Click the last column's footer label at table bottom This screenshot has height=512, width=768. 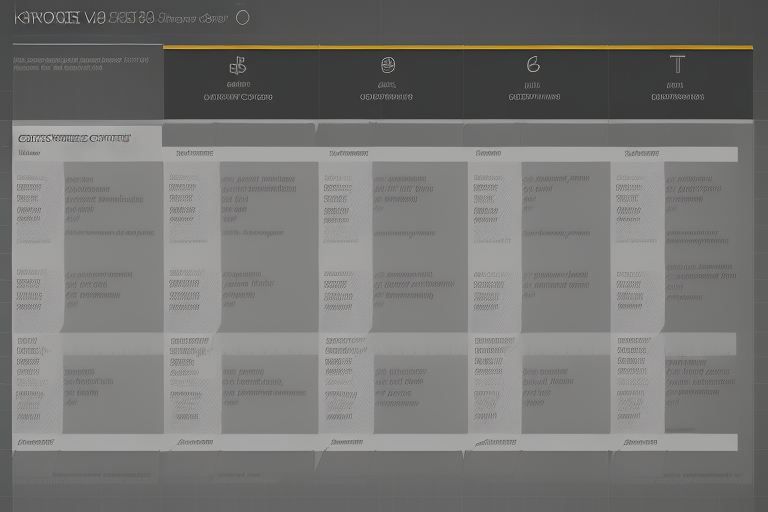(641, 441)
